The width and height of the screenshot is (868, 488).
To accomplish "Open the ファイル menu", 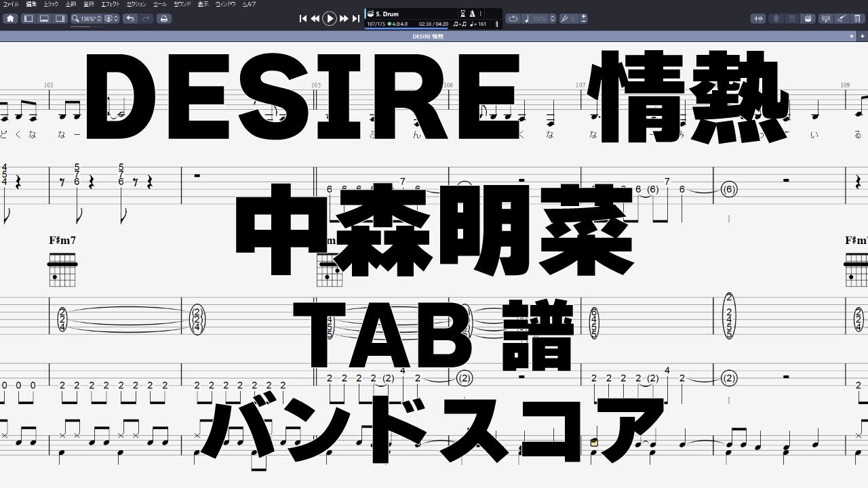I will coord(12,4).
